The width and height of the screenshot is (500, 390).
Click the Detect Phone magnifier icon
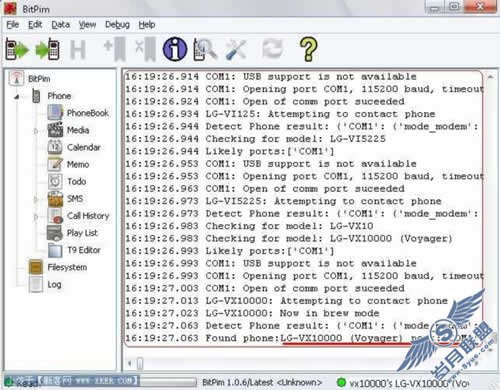click(x=205, y=49)
